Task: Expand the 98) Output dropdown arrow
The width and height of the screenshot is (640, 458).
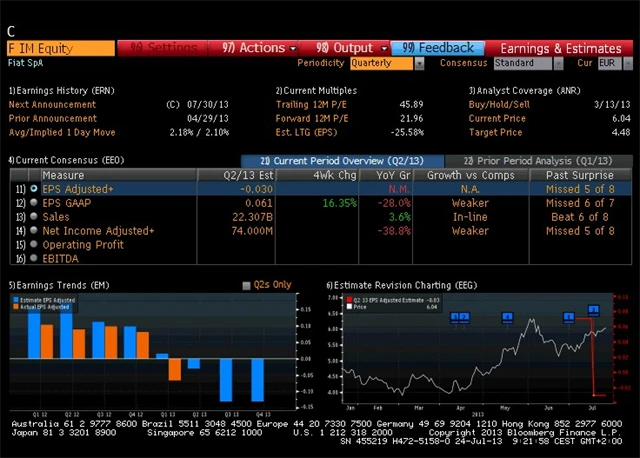Action: pyautogui.click(x=384, y=49)
